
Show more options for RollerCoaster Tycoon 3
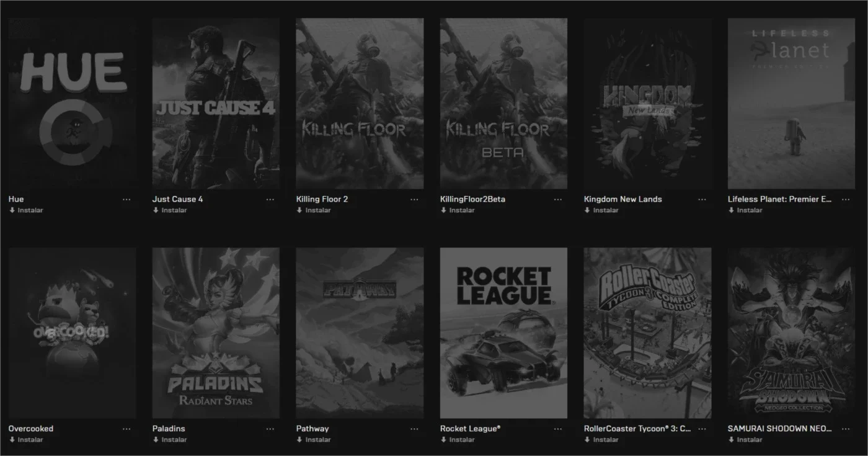coord(702,429)
